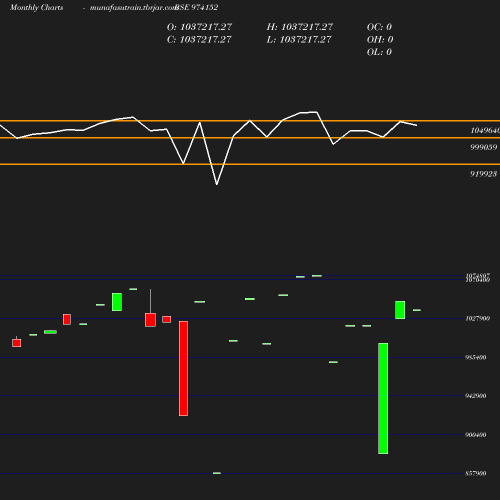This screenshot has height=500, width=500.
Task: Click the tallest green candlestick
Action: (x=383, y=398)
